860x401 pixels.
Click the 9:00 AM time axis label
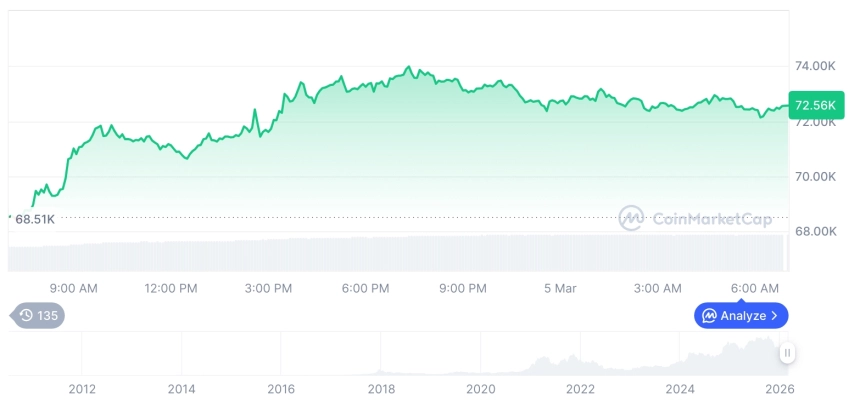[x=73, y=289]
